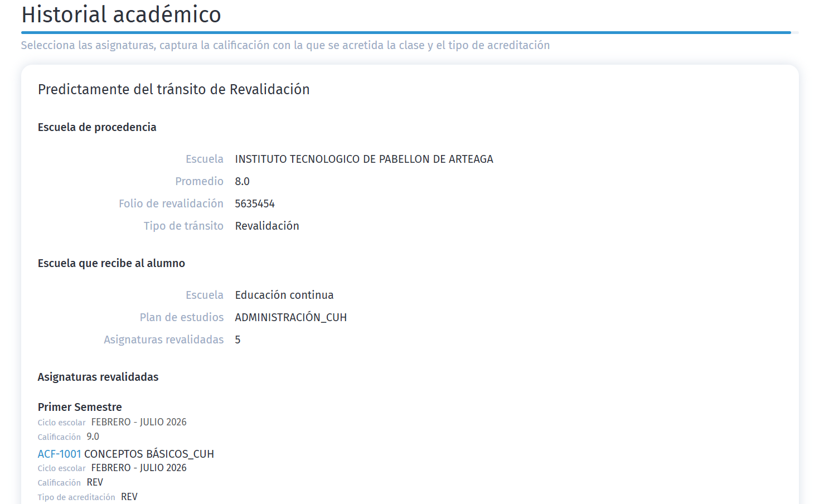Click the Asignaturas revalidadas section heading
This screenshot has height=504, width=824.
(x=98, y=377)
